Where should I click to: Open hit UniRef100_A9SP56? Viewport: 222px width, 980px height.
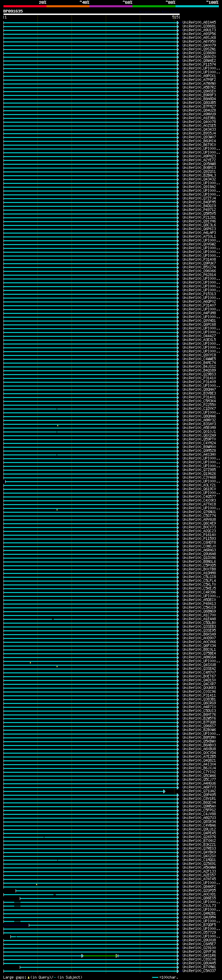pyautogui.click(x=199, y=34)
